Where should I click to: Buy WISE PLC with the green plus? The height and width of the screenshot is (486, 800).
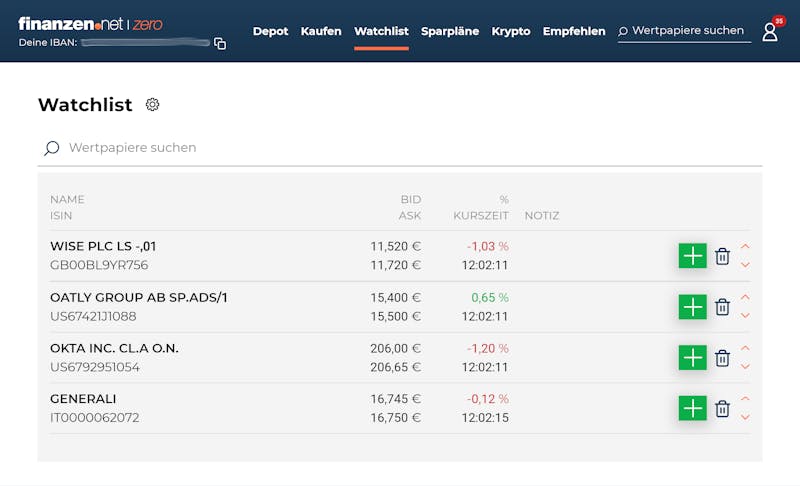692,255
